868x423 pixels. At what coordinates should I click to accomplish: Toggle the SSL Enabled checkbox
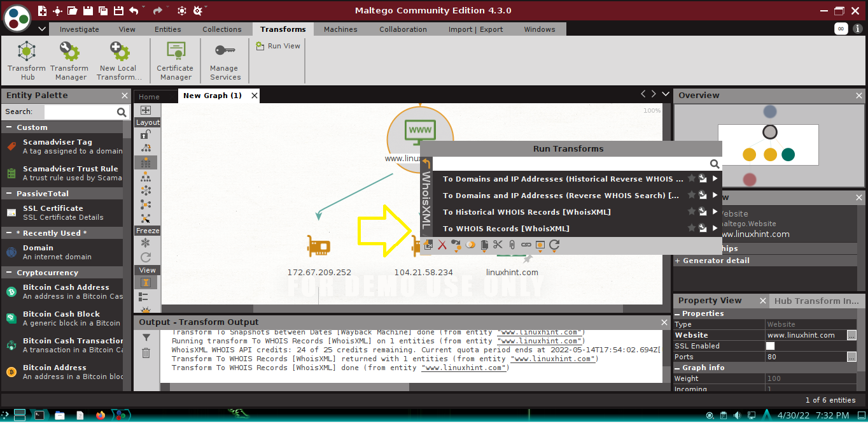click(770, 346)
